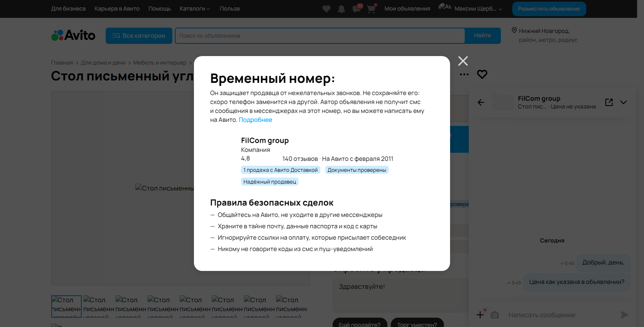Select the highlighted listing photo thumbnail

pos(66,306)
